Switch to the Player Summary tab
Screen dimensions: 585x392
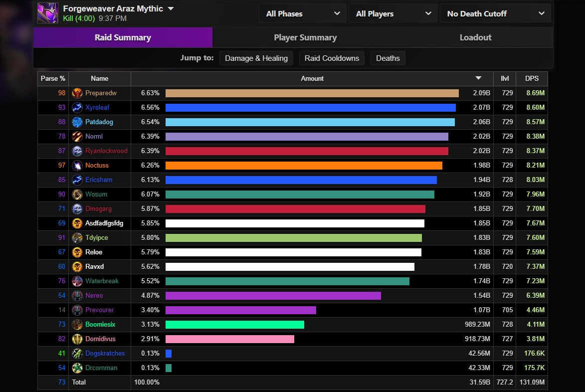pyautogui.click(x=305, y=38)
